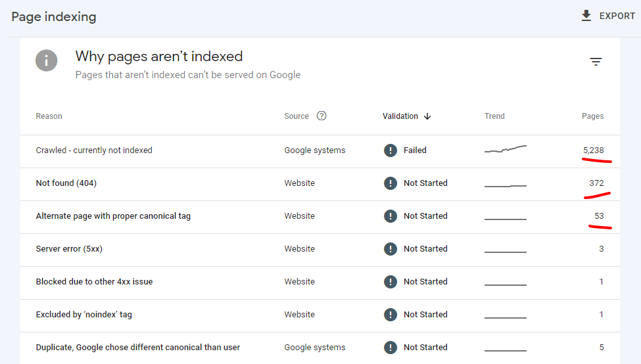
Task: Open the filter rows icon
Action: click(x=596, y=62)
